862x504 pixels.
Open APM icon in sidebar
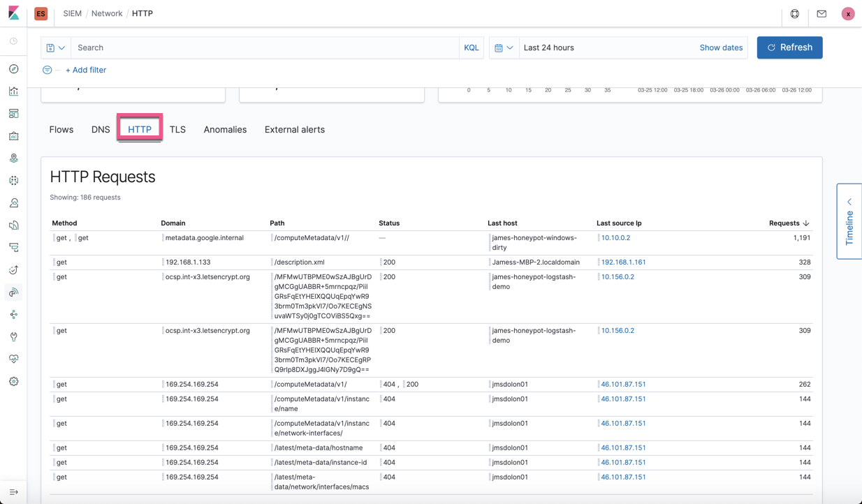point(13,248)
